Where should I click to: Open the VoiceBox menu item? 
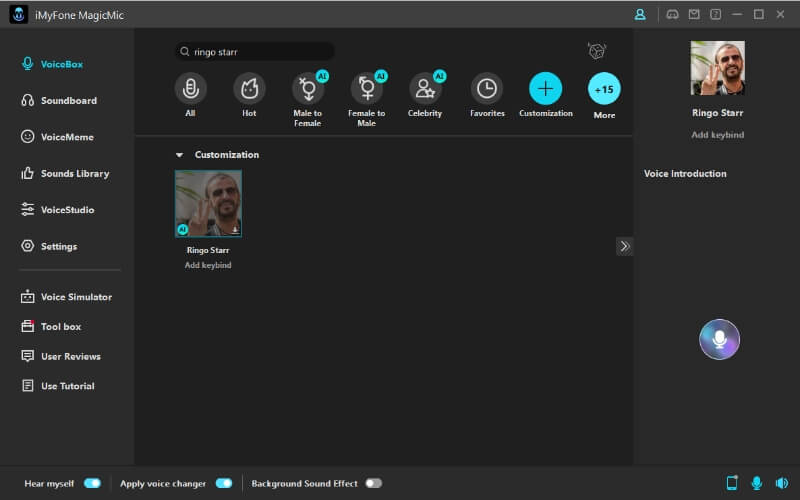[52, 64]
